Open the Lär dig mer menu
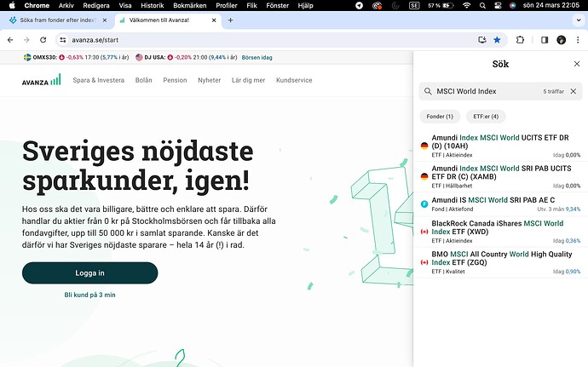Viewport: 588px width, 367px height. click(x=248, y=80)
